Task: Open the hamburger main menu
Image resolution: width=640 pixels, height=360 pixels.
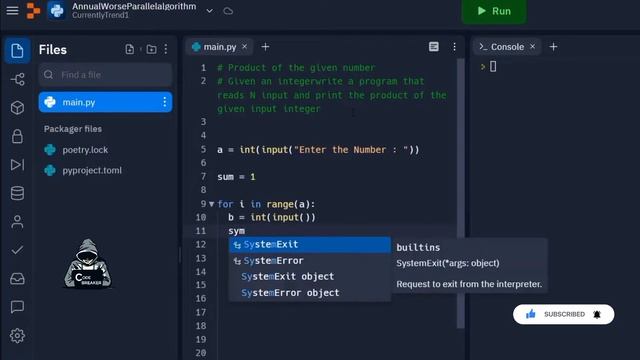Action: [12, 10]
